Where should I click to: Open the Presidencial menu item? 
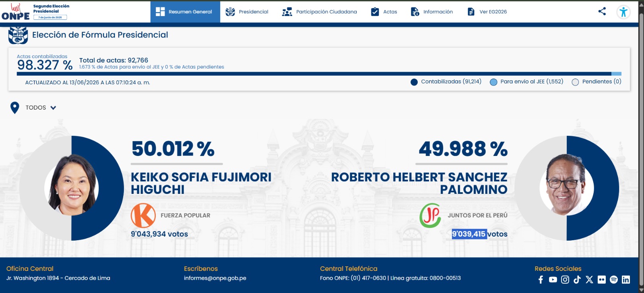(x=247, y=12)
